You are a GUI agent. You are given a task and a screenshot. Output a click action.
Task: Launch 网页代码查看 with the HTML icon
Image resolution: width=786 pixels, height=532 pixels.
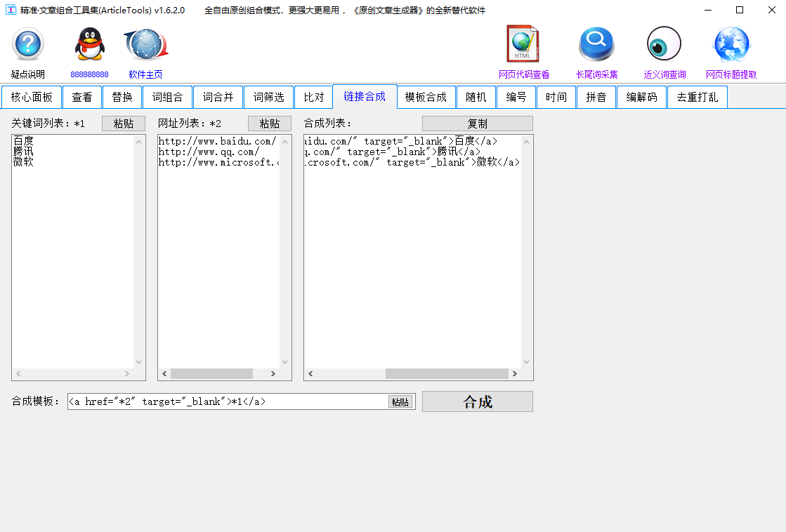523,43
